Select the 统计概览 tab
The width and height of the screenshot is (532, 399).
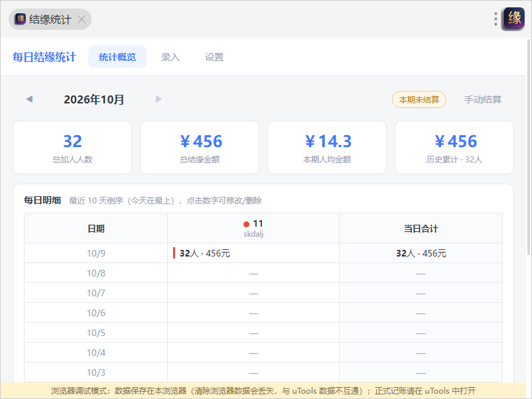pos(117,57)
